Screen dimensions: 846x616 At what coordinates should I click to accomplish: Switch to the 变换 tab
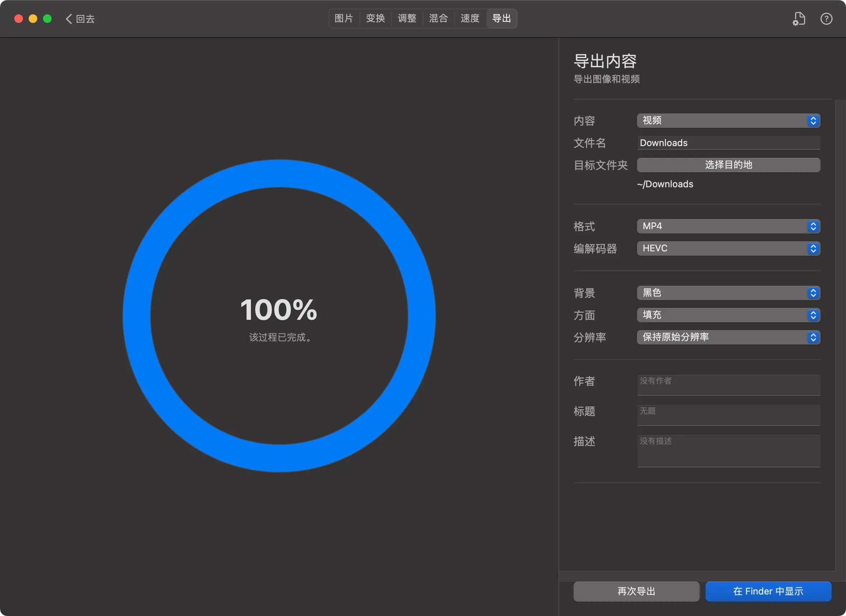coord(375,18)
